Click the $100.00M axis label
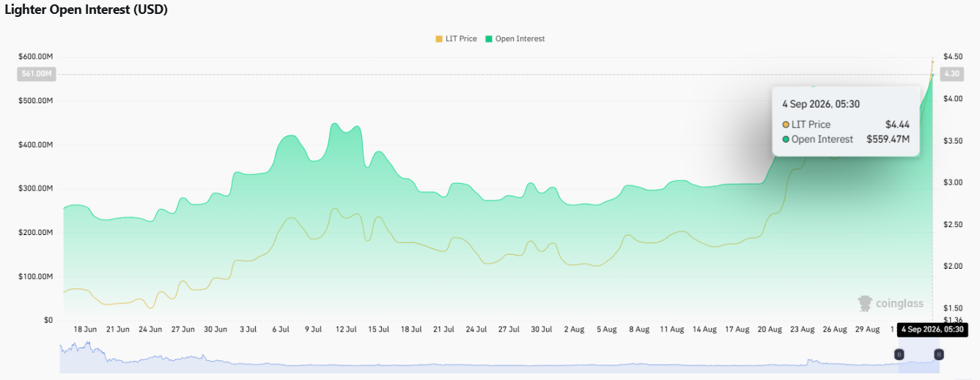Viewport: 980px width, 380px height. pos(35,276)
